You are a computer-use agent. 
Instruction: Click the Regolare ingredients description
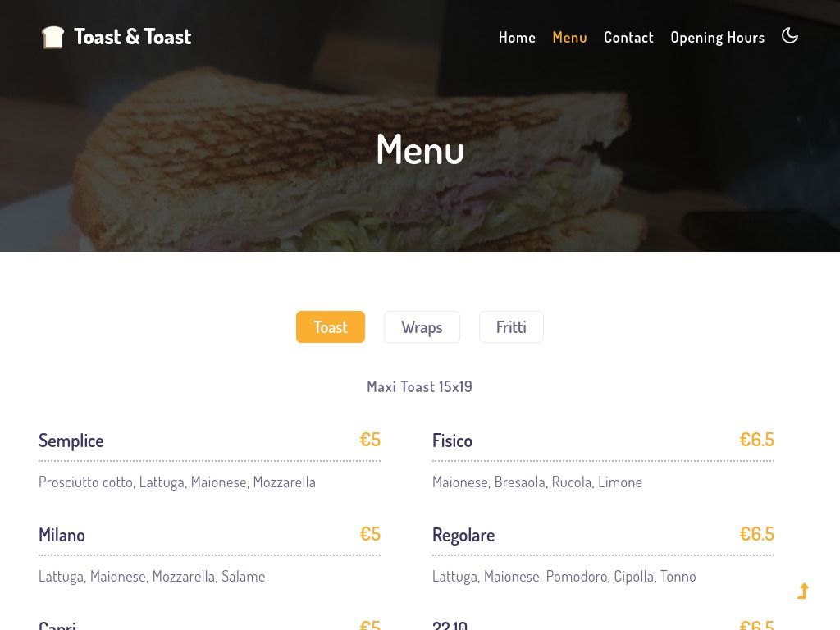(564, 576)
